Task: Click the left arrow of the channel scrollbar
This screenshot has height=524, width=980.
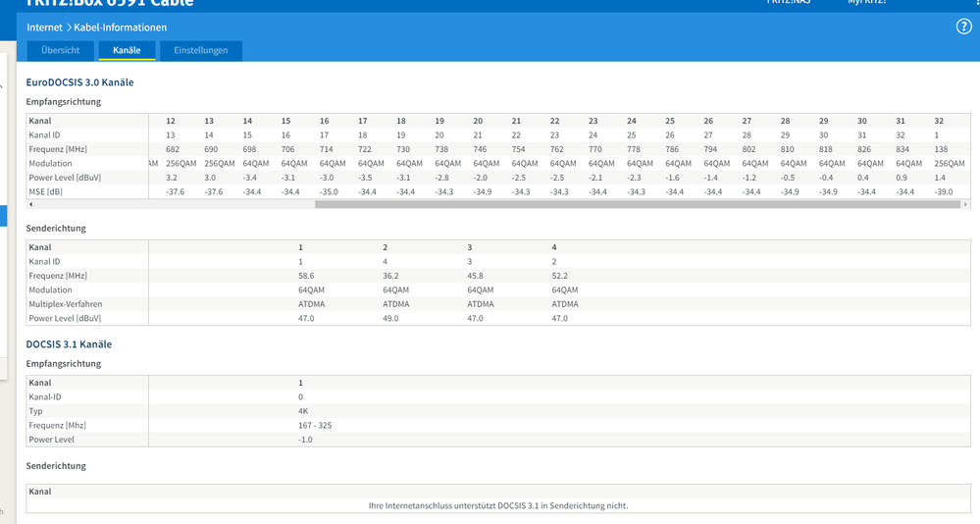Action: pyautogui.click(x=30, y=204)
